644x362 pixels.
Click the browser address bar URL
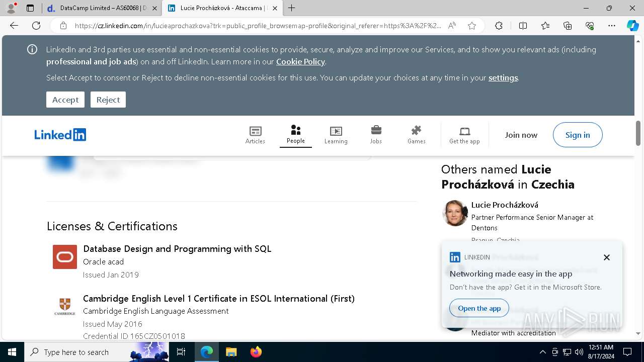pos(258,26)
